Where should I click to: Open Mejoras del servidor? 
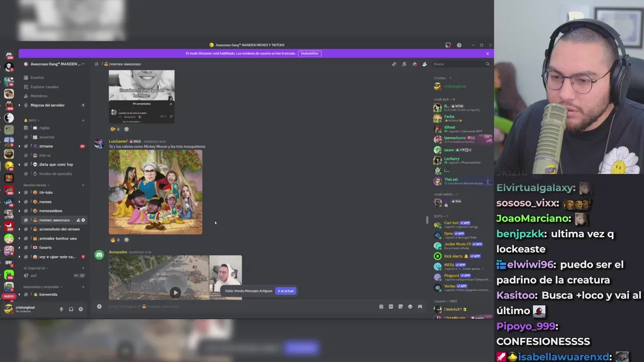53,105
